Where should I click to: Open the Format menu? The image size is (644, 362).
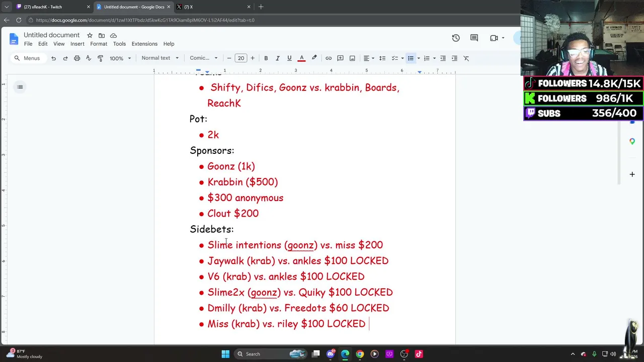click(99, 44)
